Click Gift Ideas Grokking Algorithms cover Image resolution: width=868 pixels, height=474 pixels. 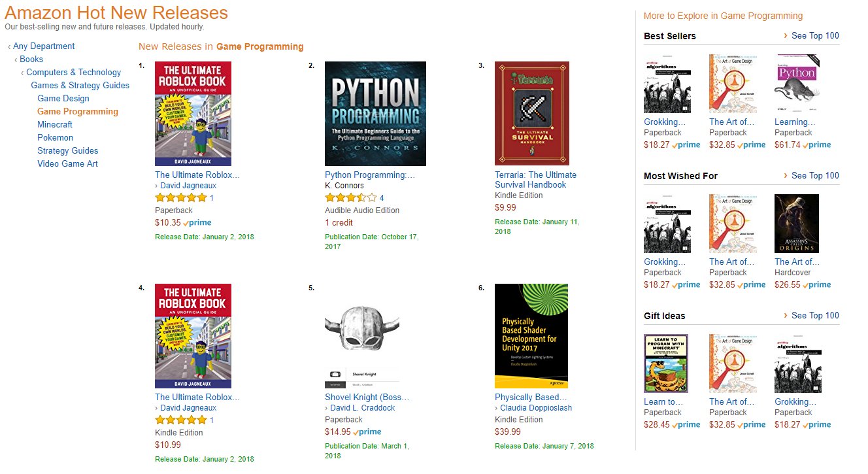[797, 364]
